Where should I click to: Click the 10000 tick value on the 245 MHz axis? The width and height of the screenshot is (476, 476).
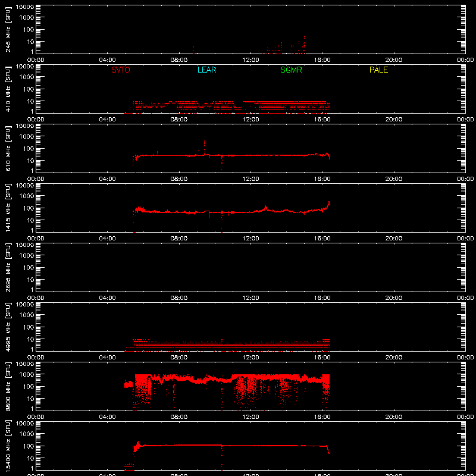[x=25, y=7]
